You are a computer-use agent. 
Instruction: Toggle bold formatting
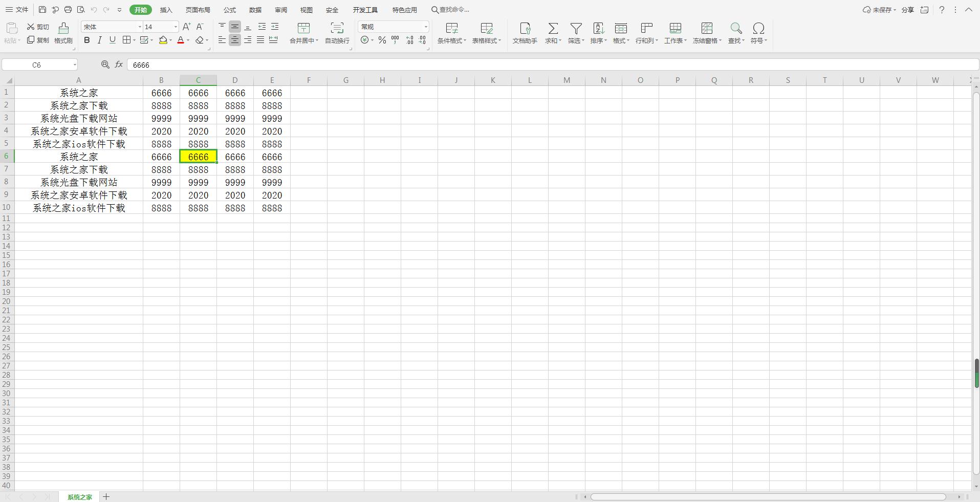87,40
